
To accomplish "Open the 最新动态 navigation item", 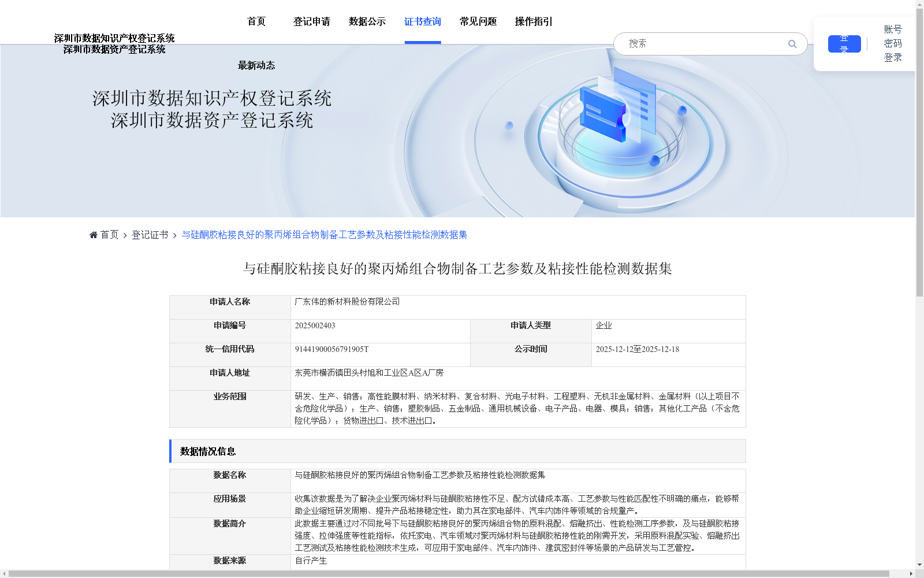I will (256, 65).
